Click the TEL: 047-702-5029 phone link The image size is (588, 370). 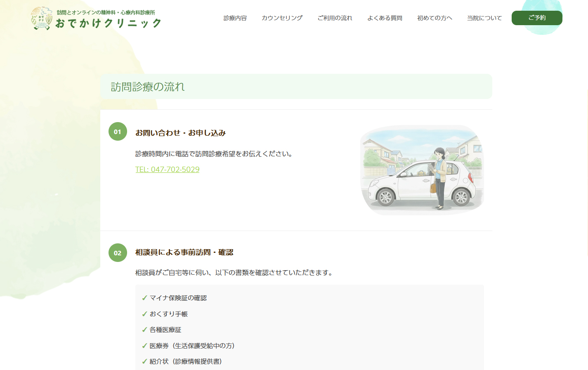point(167,170)
